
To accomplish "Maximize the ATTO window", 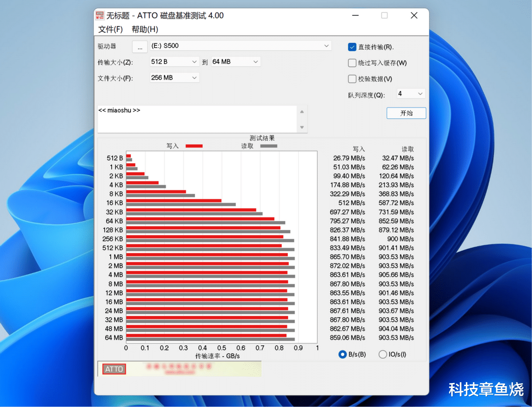I will tap(384, 16).
